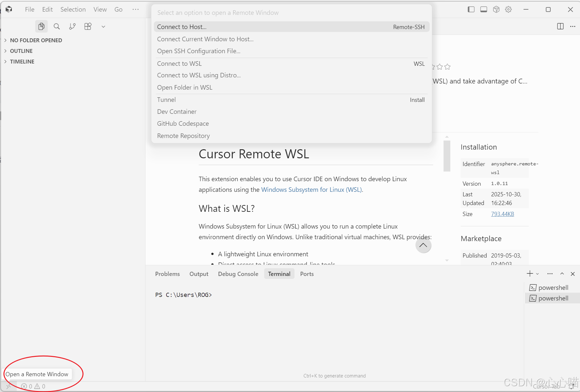Select the GitHub Codespace option
This screenshot has height=392, width=580.
click(x=292, y=123)
